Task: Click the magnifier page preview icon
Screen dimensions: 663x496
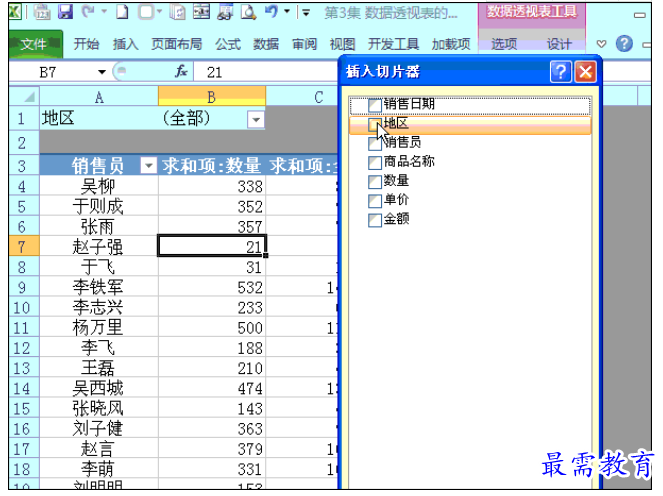Action: 249,12
